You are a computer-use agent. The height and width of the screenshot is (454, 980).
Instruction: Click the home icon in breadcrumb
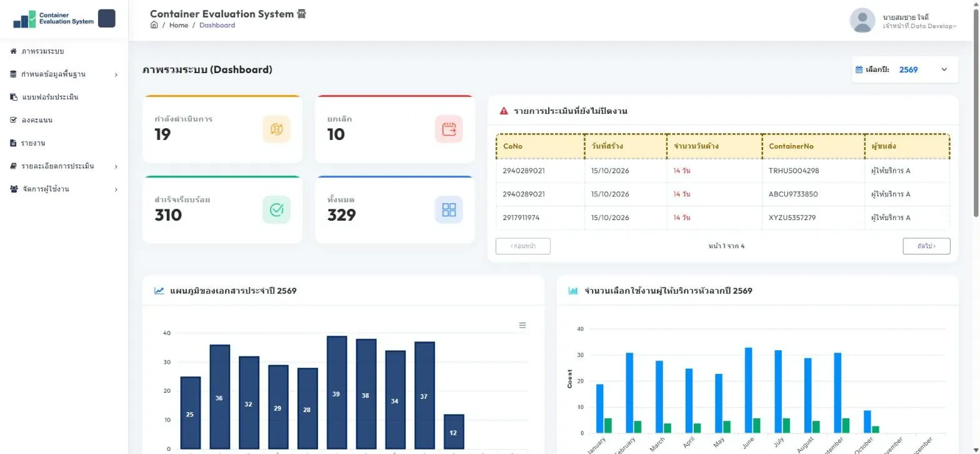154,25
